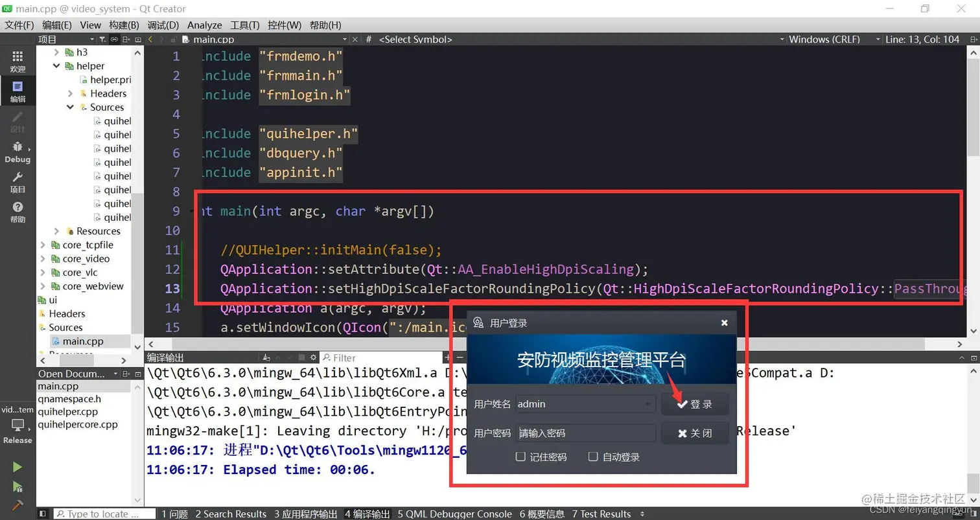Open the Windows (CRLF) line ending dropdown

(826, 39)
